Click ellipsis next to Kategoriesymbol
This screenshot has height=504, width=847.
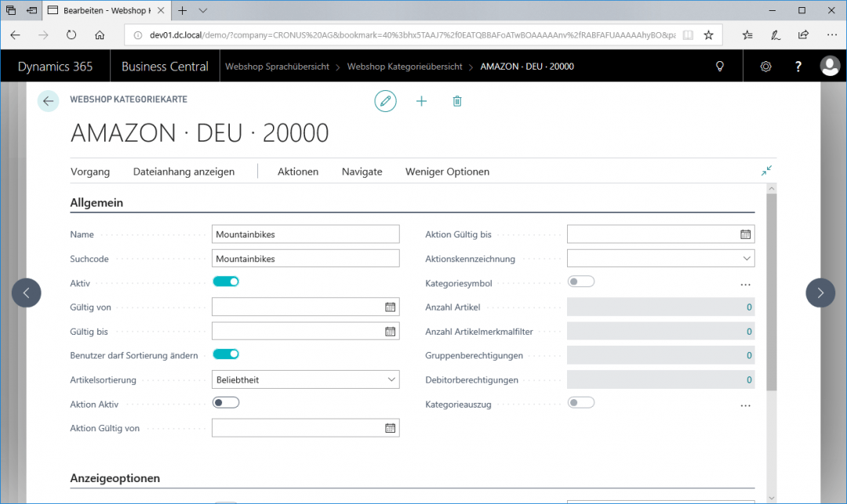[746, 285]
